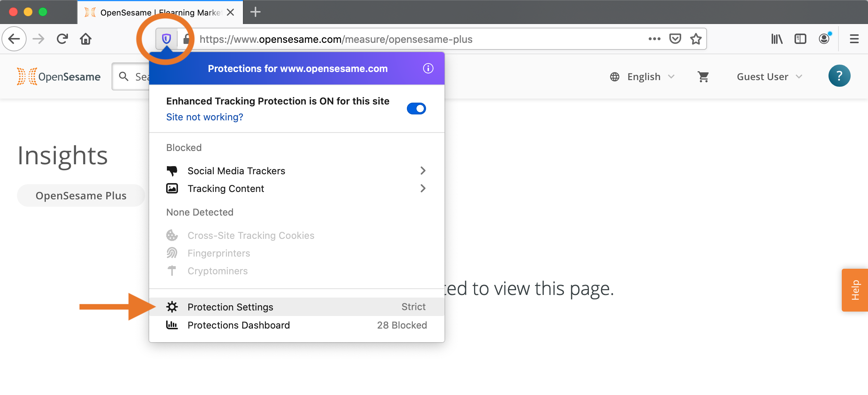
Task: Open Protections Dashboard entry
Action: (x=297, y=325)
